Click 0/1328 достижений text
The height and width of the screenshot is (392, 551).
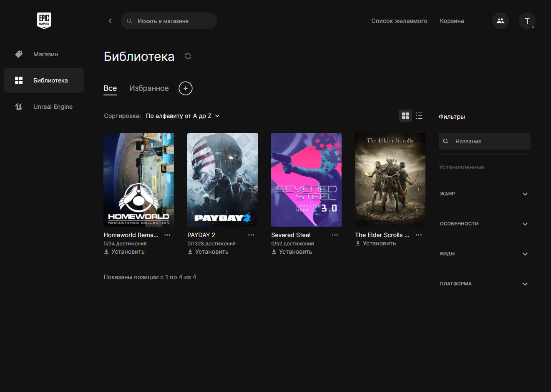pyautogui.click(x=211, y=244)
